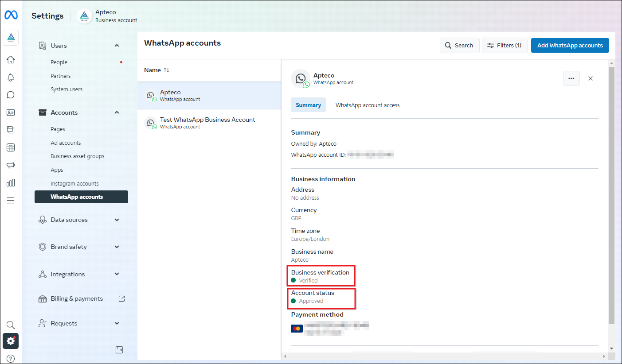
Task: Click the horizontal scrollbar left arrow
Action: tap(285, 356)
